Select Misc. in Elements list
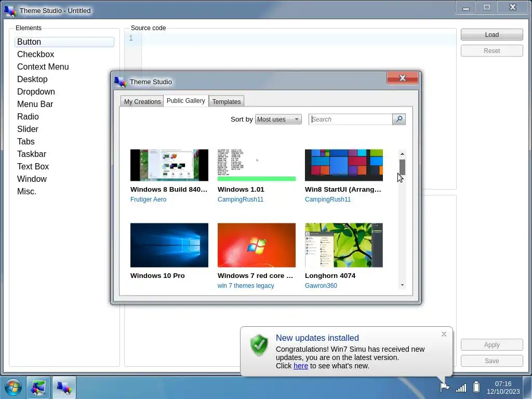 (x=64, y=191)
